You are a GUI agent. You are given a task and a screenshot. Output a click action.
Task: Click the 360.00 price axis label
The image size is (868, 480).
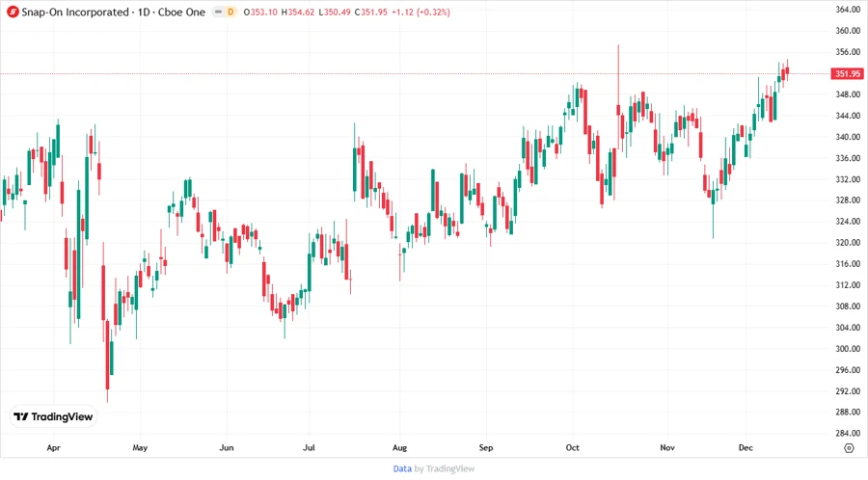(x=848, y=31)
